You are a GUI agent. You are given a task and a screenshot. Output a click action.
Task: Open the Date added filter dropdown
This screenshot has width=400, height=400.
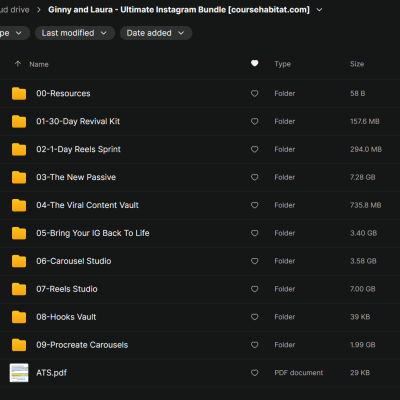[156, 33]
